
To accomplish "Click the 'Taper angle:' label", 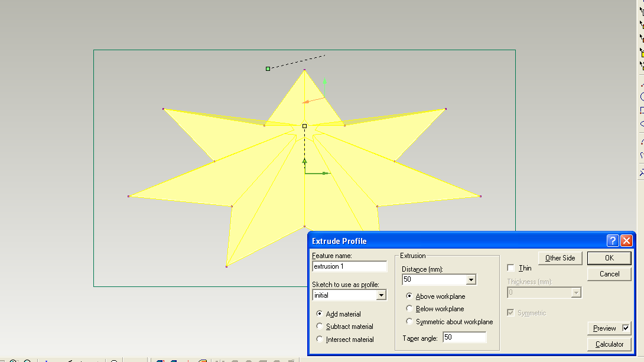I will point(420,338).
